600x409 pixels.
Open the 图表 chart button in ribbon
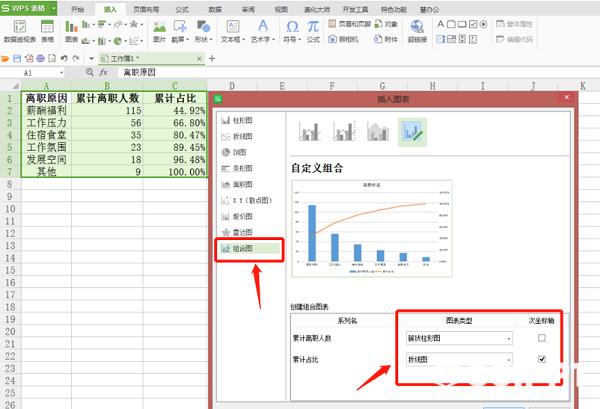(71, 31)
